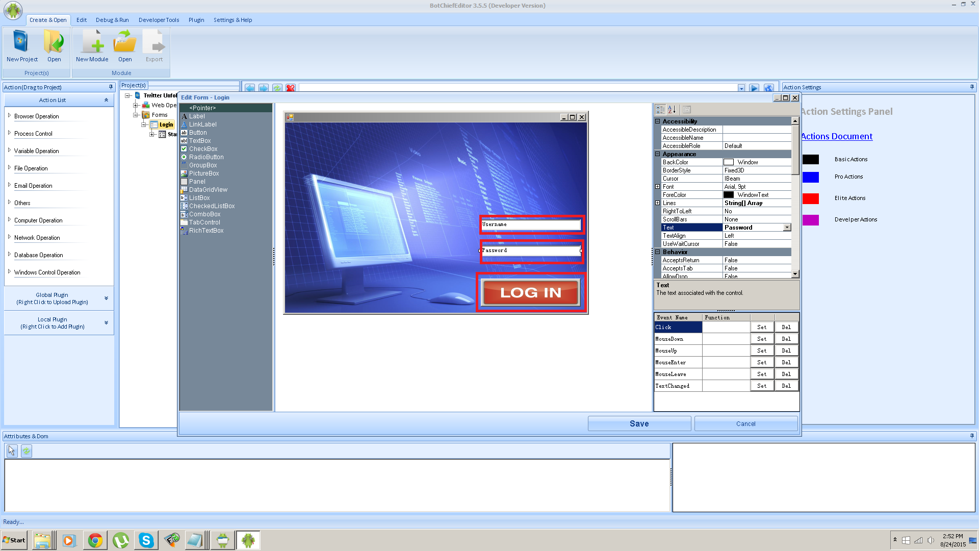Select the RadioButton control in toolbox

[206, 157]
